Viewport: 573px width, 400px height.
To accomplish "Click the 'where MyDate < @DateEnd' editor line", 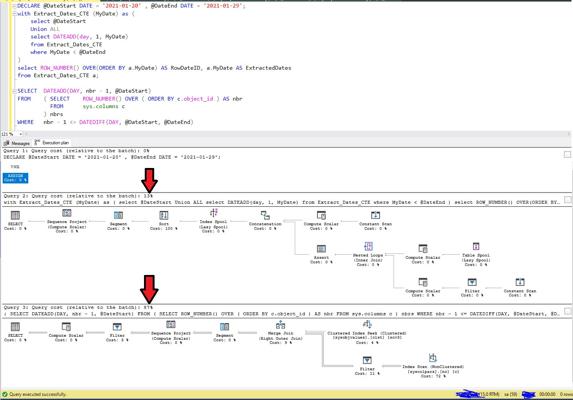I will point(68,52).
